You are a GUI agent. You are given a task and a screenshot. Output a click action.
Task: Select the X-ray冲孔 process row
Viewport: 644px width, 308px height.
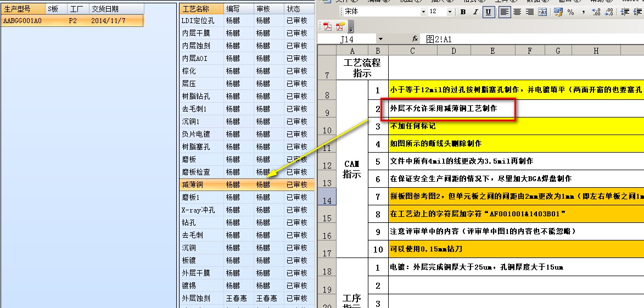248,210
